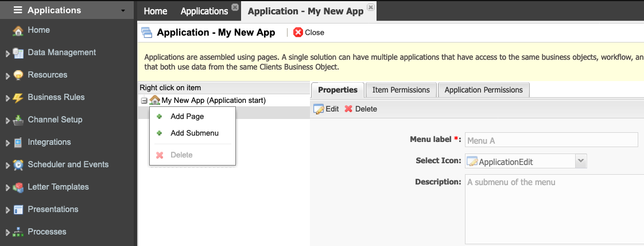Click the Home house icon in sidebar

[18, 30]
